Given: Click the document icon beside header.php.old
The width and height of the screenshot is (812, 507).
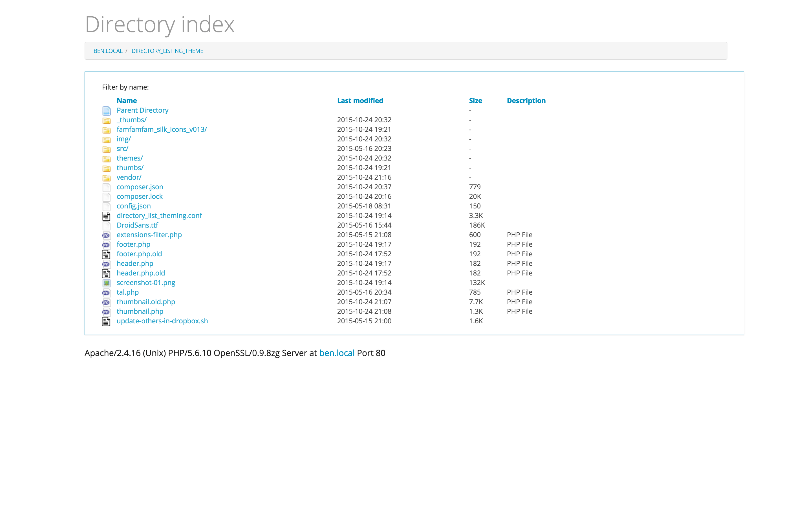Looking at the screenshot, I should click(x=106, y=273).
